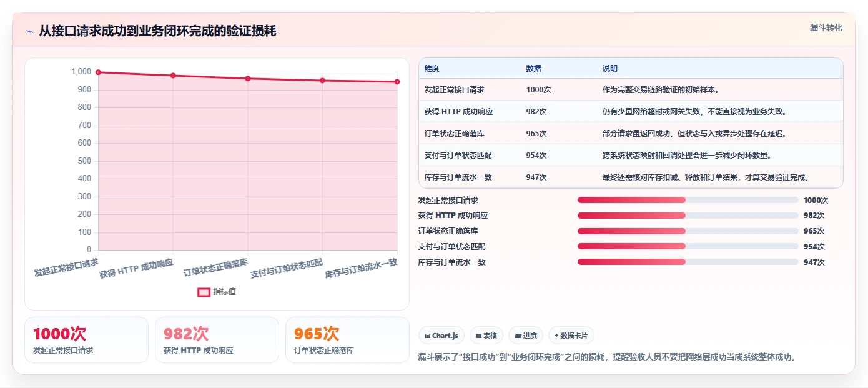Click the 说明 table column header
The image size is (868, 388).
pos(610,69)
